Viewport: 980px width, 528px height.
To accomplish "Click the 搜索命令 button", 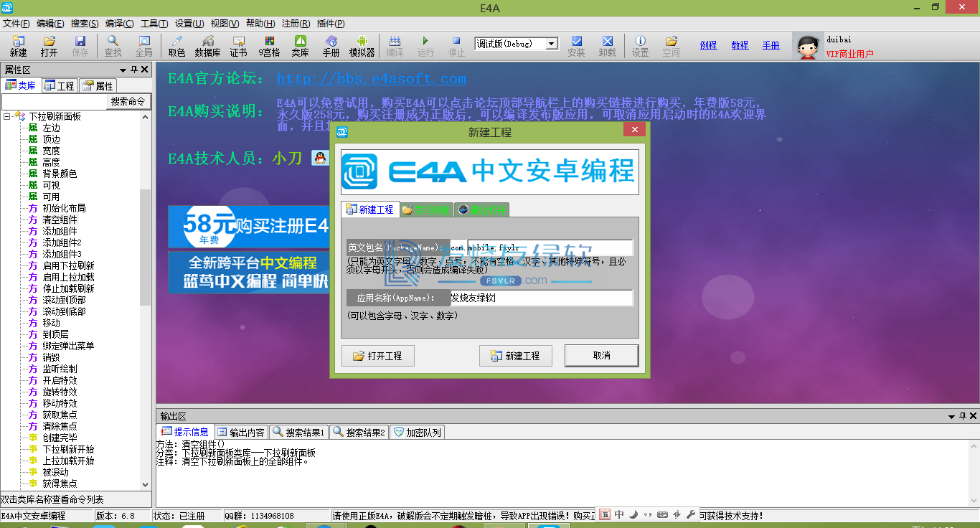I will (128, 102).
